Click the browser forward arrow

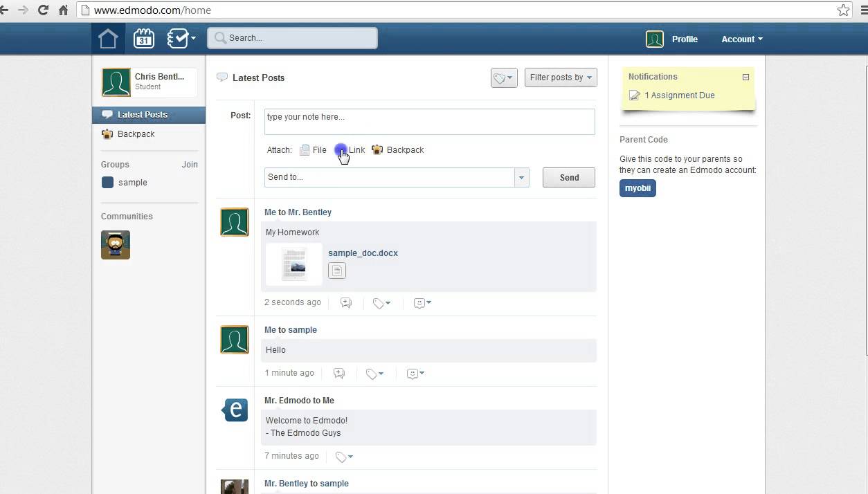[24, 10]
